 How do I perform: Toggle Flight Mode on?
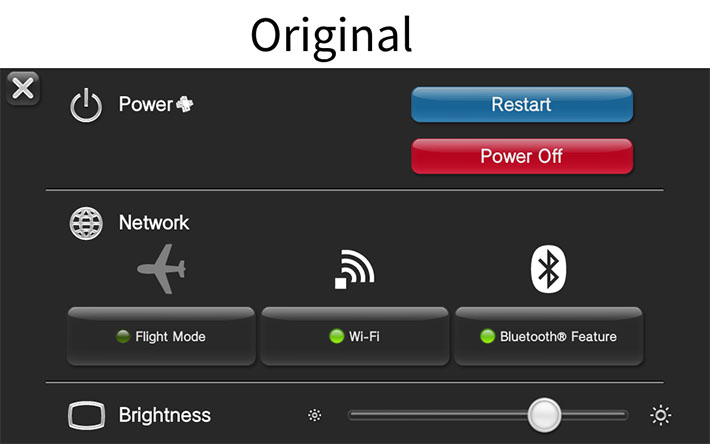click(x=161, y=336)
